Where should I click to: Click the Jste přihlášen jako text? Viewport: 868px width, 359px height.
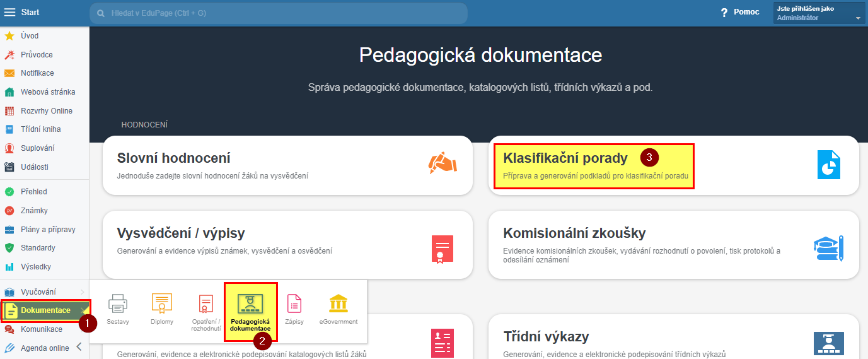(805, 9)
